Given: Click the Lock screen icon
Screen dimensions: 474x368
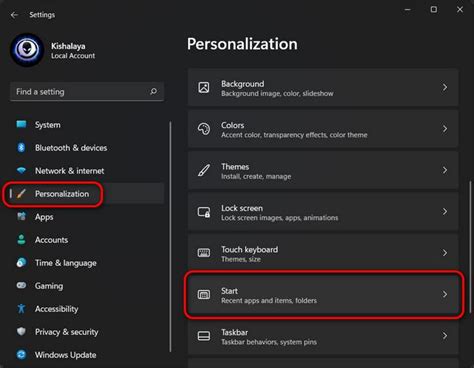Looking at the screenshot, I should click(204, 212).
